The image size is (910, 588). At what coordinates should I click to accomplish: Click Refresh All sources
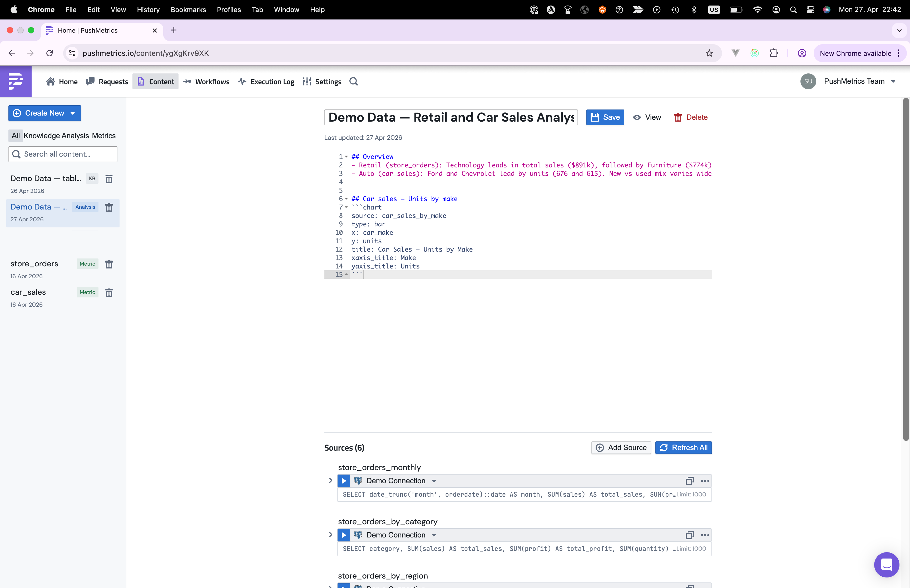[683, 447]
